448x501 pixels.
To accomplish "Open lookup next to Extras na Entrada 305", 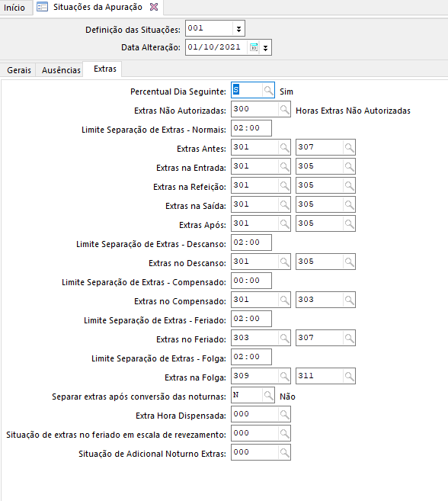I will (349, 167).
